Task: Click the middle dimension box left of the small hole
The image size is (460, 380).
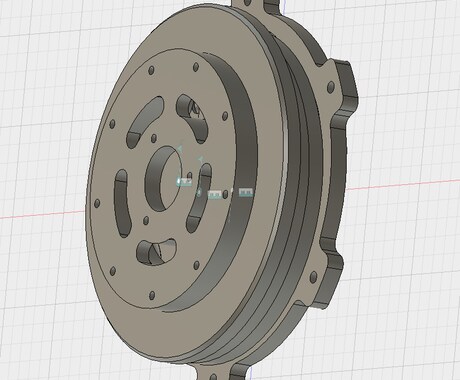Action: coord(215,194)
